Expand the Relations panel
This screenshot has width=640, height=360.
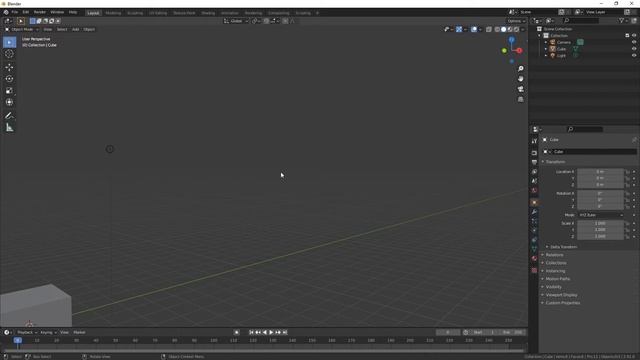pyautogui.click(x=554, y=255)
